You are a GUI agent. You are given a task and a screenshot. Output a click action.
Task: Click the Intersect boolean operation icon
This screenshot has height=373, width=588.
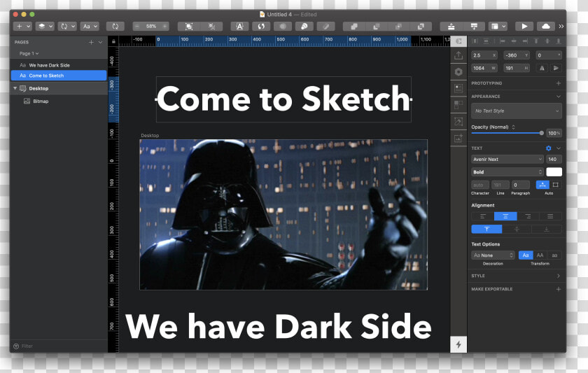[x=398, y=26]
